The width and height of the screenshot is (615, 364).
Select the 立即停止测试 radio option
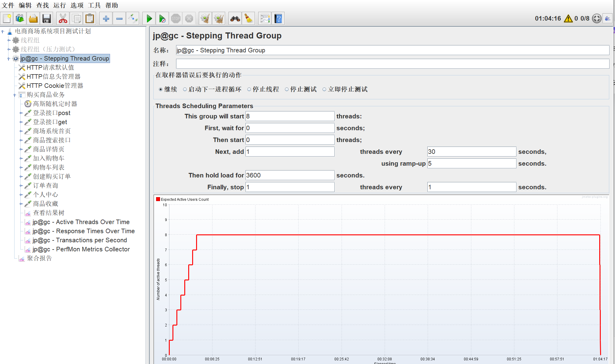(324, 89)
